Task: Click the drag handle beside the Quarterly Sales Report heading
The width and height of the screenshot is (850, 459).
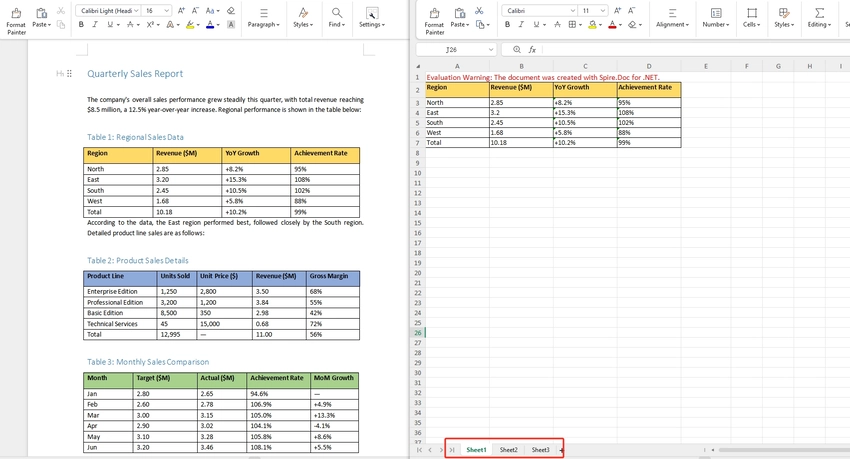Action: click(69, 74)
